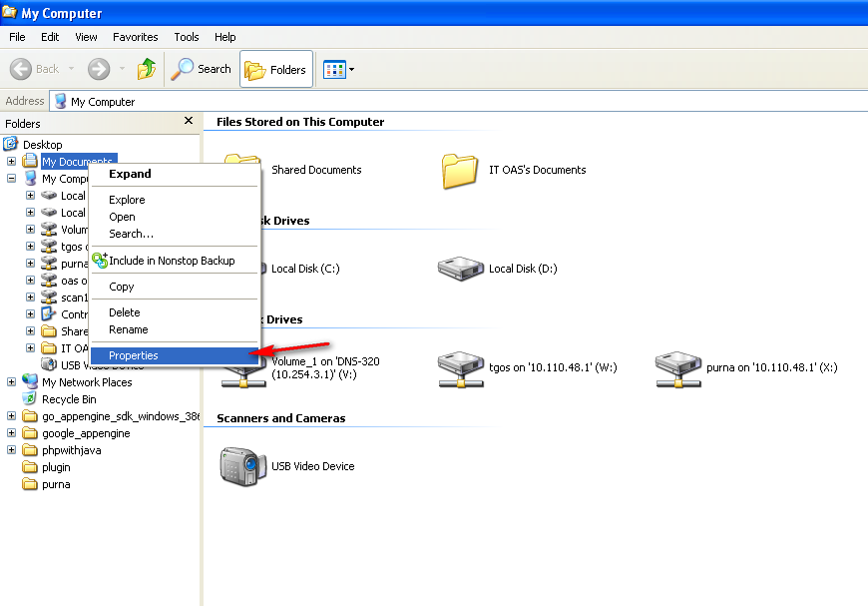Select the Recycle Bin icon in tree
This screenshot has width=868, height=606.
[29, 398]
